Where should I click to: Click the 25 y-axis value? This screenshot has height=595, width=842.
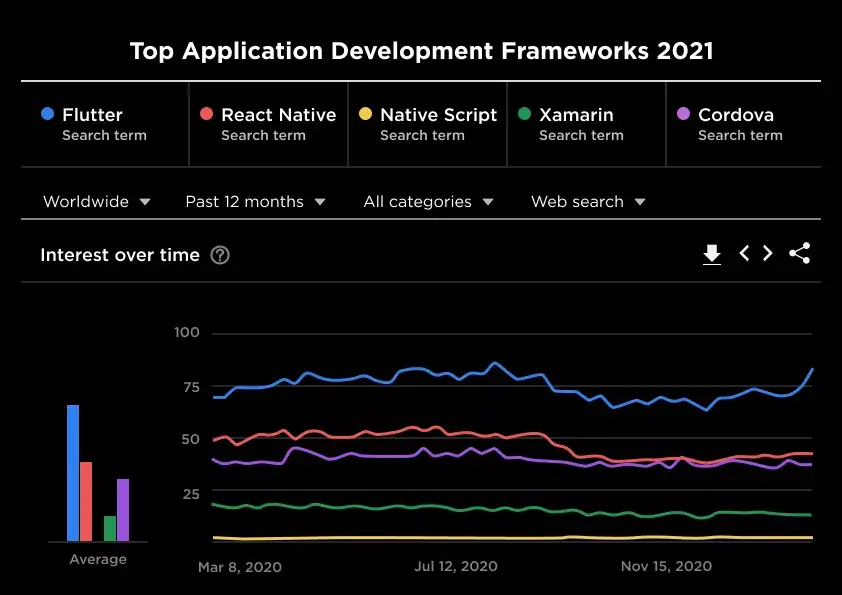tap(191, 494)
